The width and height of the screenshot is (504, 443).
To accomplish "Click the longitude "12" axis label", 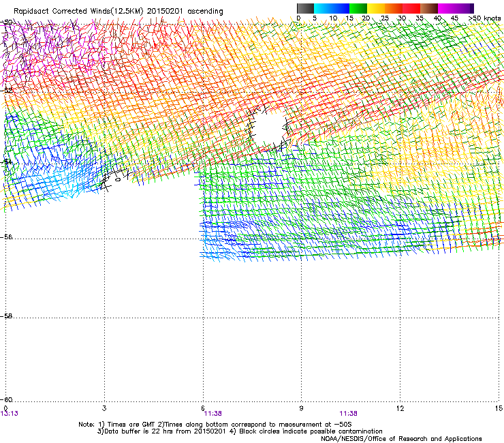I will [400, 408].
